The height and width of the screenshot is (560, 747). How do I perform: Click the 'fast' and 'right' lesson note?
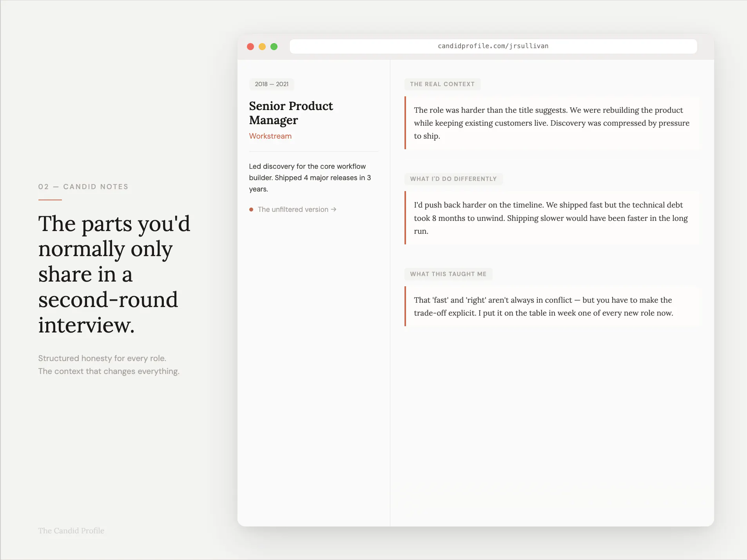click(552, 307)
